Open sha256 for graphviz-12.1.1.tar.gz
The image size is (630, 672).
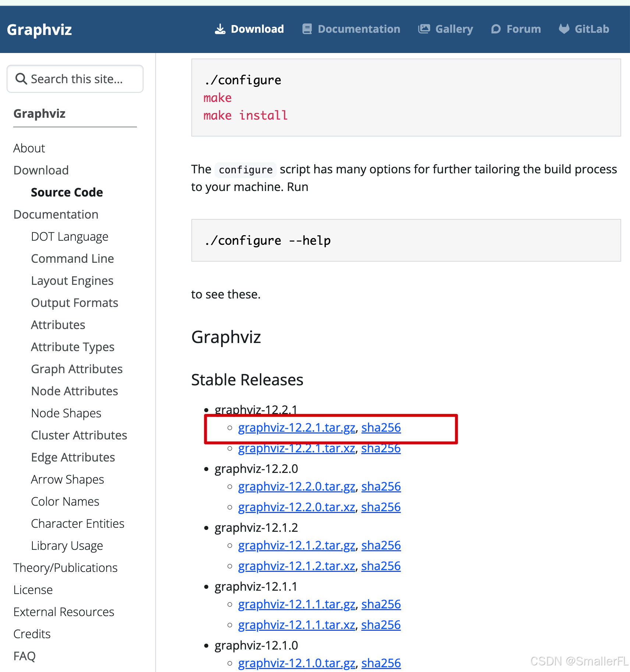coord(381,604)
